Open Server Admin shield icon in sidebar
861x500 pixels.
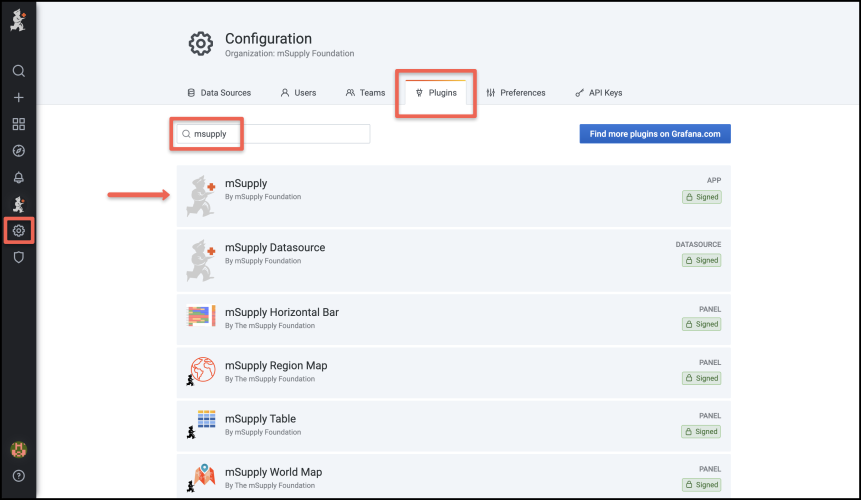[x=18, y=257]
